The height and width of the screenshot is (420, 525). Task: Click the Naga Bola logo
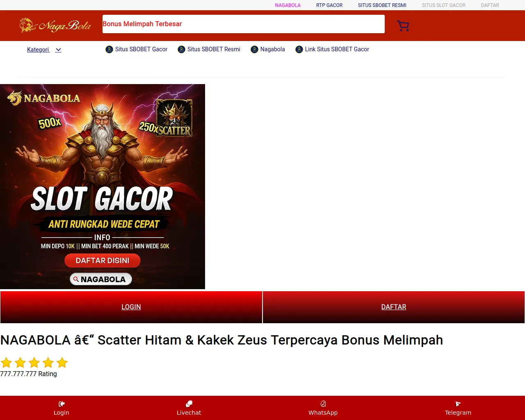pyautogui.click(x=55, y=25)
